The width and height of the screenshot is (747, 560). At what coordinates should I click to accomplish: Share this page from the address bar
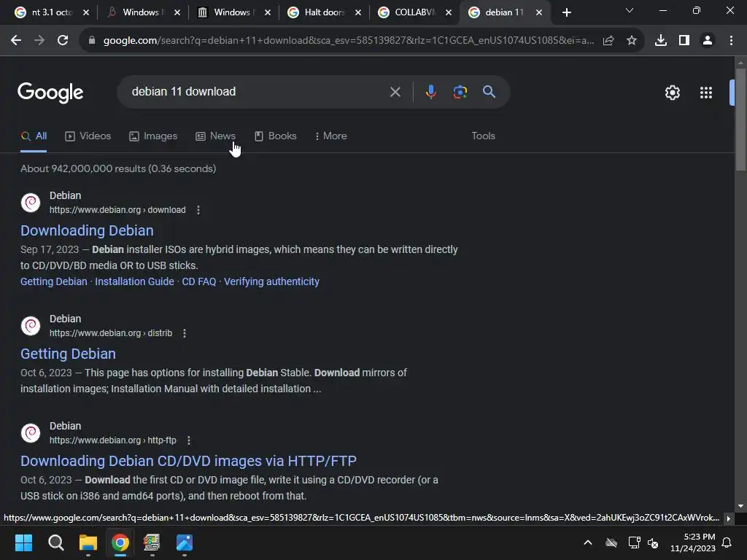click(x=608, y=41)
